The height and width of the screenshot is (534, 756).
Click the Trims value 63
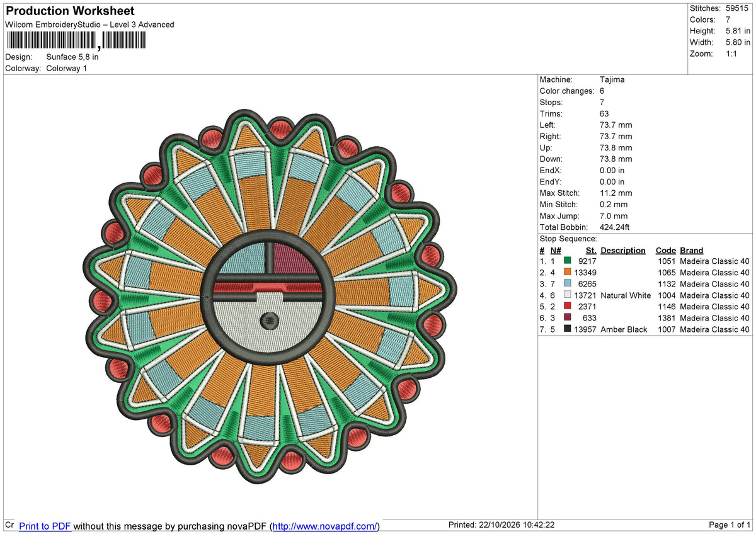(605, 114)
